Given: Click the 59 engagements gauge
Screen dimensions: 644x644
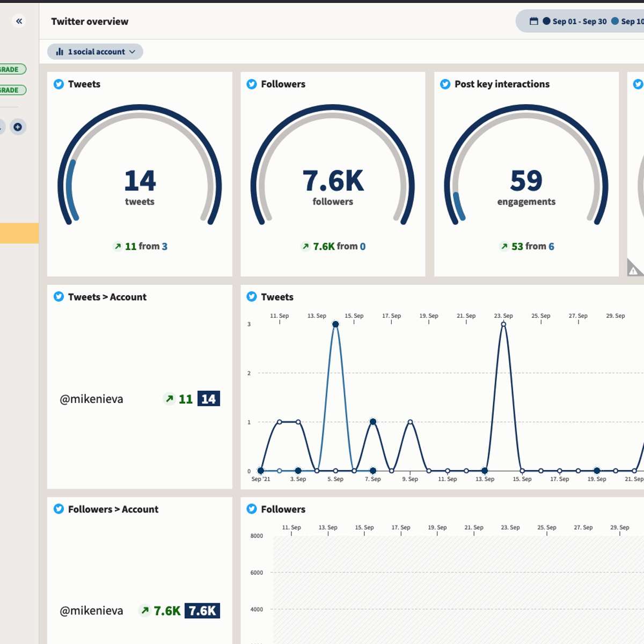Looking at the screenshot, I should coord(526,185).
